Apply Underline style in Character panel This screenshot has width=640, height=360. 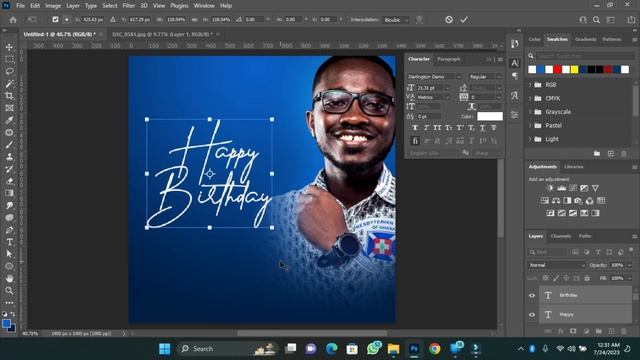482,128
